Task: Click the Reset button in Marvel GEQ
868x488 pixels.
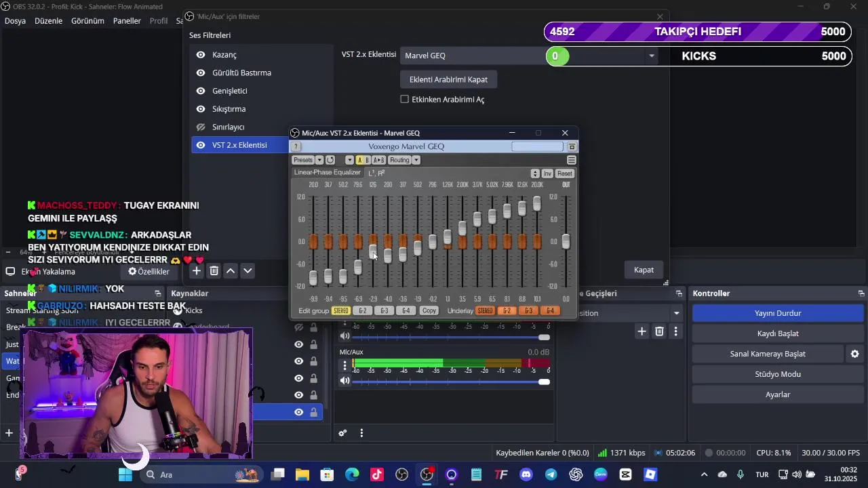Action: (565, 174)
